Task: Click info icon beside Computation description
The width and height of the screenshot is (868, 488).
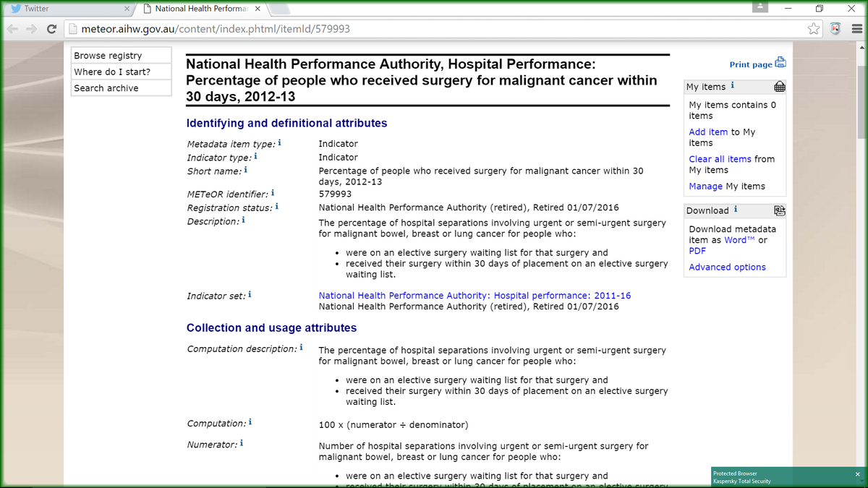Action: point(301,348)
